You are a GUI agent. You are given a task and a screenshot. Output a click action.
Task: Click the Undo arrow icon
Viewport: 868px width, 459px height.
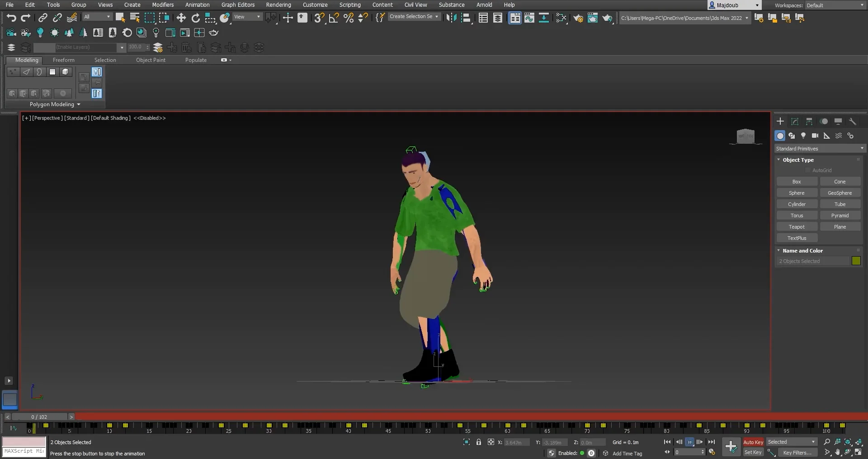pos(11,18)
